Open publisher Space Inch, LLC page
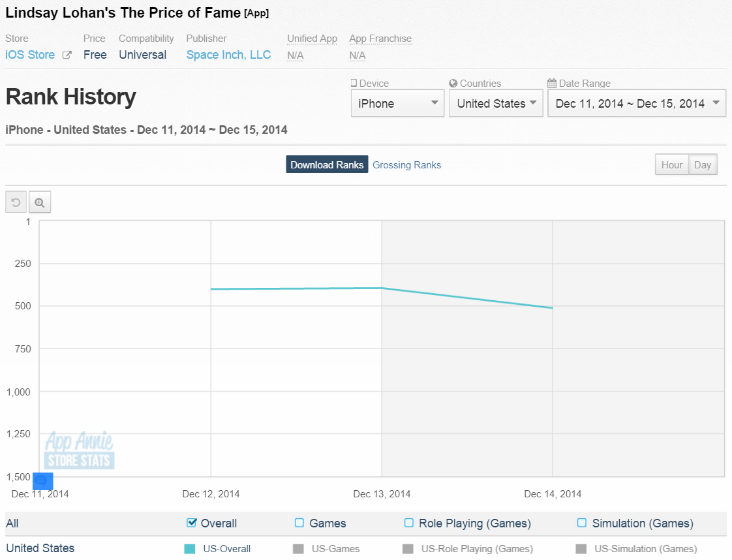Viewport: 732px width, 560px height. click(228, 55)
